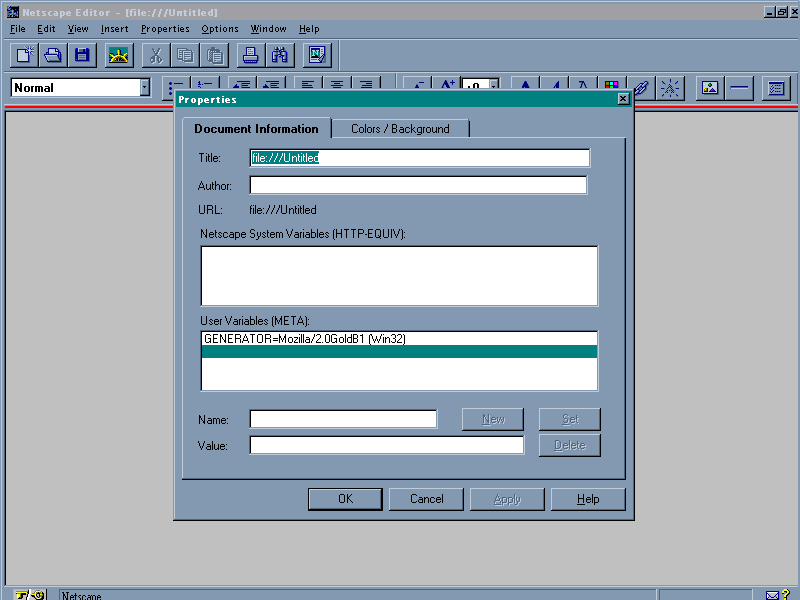The image size is (800, 600).
Task: Click the Help button in dialog
Action: (x=588, y=499)
